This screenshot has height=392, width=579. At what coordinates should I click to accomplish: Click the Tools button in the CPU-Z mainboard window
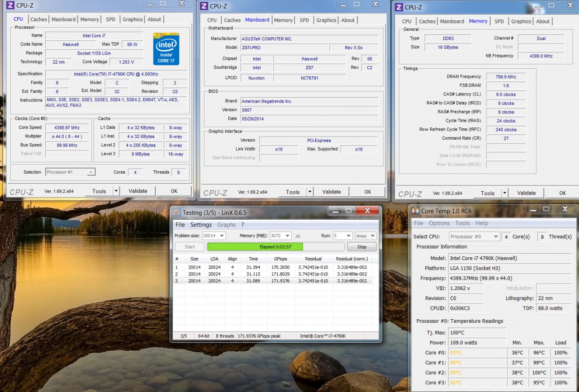pos(293,192)
